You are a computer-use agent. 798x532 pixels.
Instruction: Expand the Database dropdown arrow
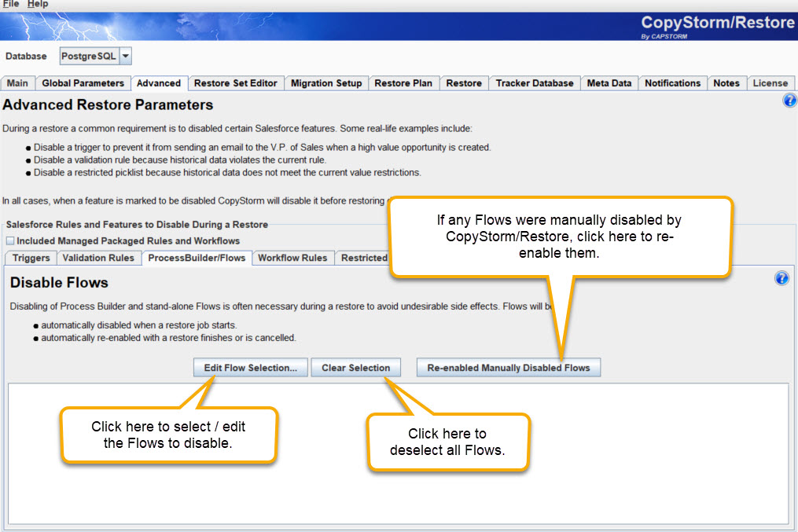pyautogui.click(x=126, y=56)
